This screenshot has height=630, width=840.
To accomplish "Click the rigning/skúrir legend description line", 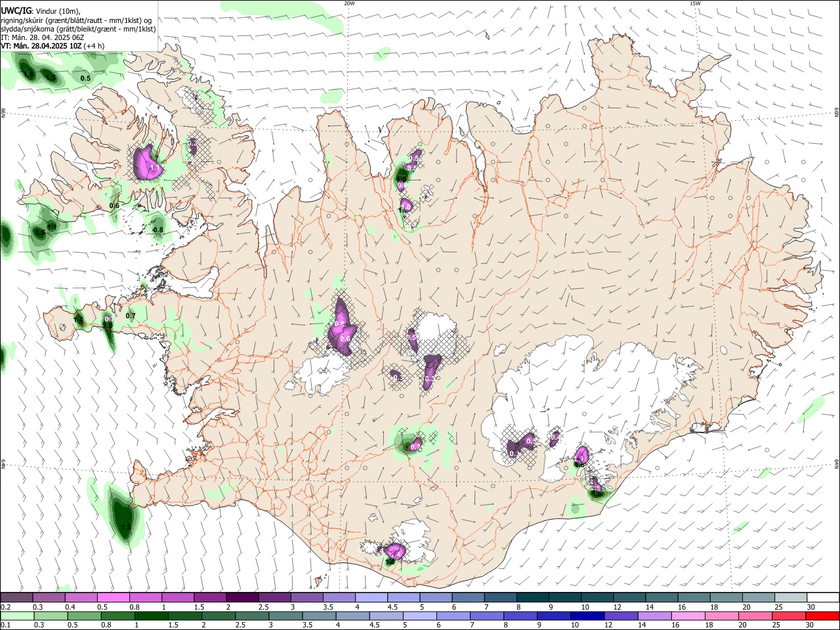I will pos(76,20).
